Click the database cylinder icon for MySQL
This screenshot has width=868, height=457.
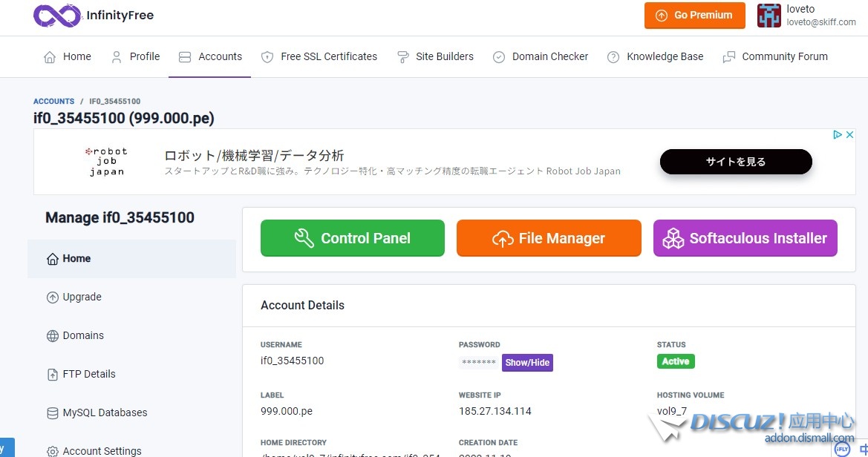click(x=53, y=413)
